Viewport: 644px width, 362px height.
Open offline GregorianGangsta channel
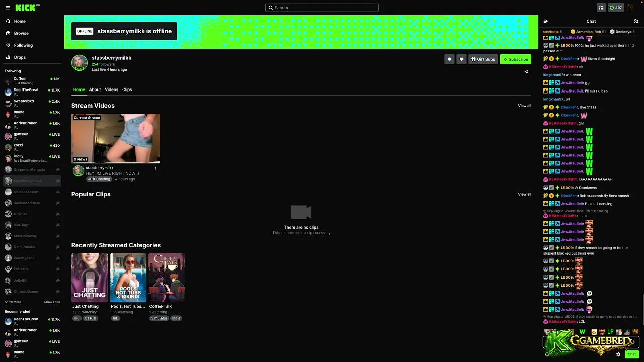pyautogui.click(x=31, y=169)
